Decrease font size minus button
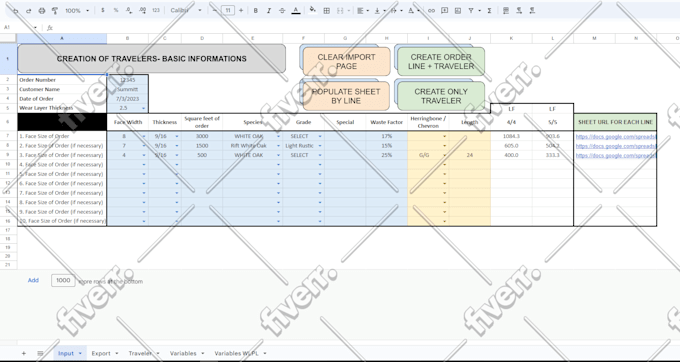Screen dimensions: 680x362 (214, 10)
